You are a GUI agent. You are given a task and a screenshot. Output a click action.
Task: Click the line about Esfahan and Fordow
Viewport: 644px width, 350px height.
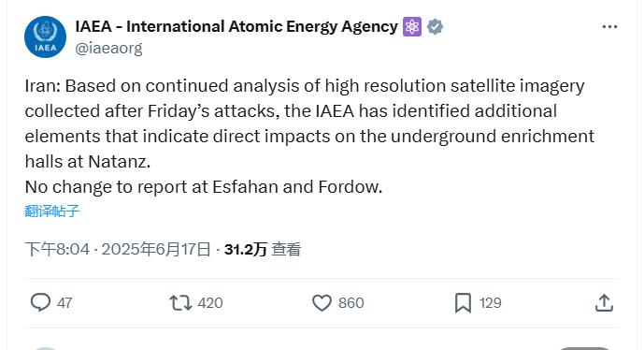point(204,187)
